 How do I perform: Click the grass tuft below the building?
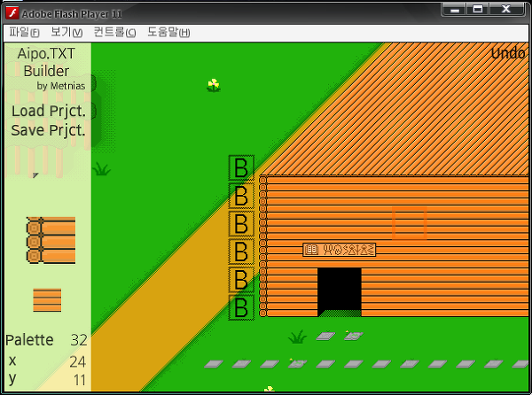(x=297, y=337)
